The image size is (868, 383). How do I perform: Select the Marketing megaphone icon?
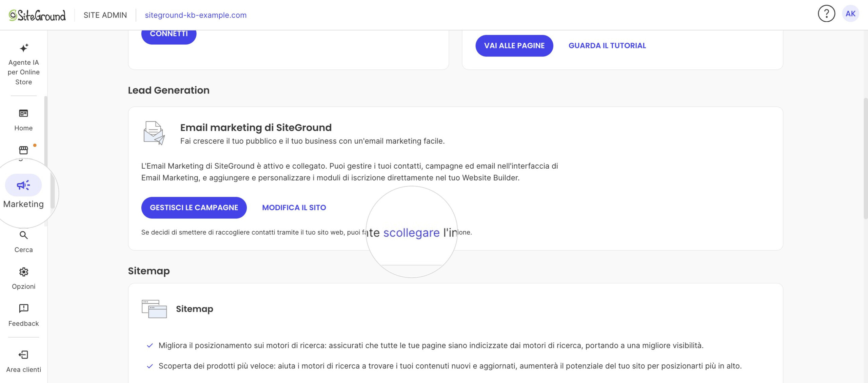point(23,185)
